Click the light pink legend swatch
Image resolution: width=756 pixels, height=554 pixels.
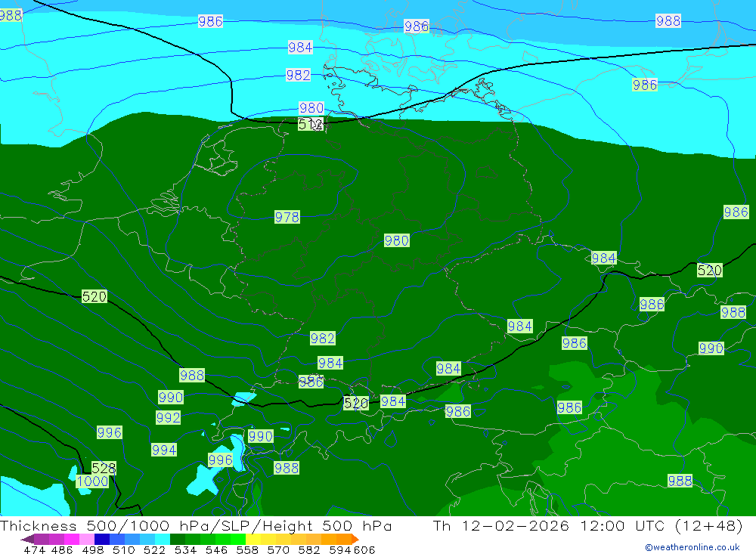click(87, 539)
